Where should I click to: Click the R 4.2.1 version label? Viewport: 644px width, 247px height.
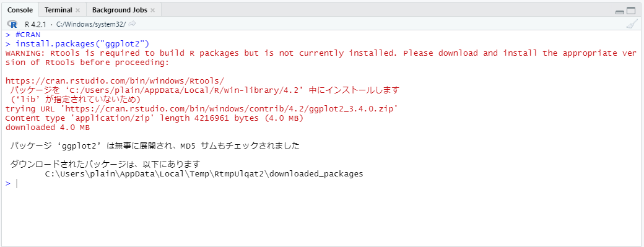(x=35, y=24)
